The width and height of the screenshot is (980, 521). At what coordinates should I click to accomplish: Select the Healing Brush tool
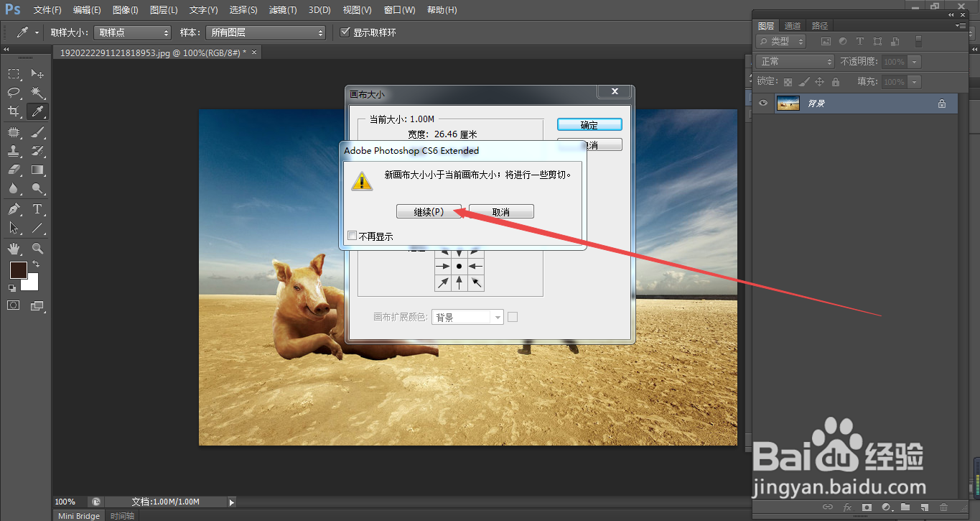(14, 132)
